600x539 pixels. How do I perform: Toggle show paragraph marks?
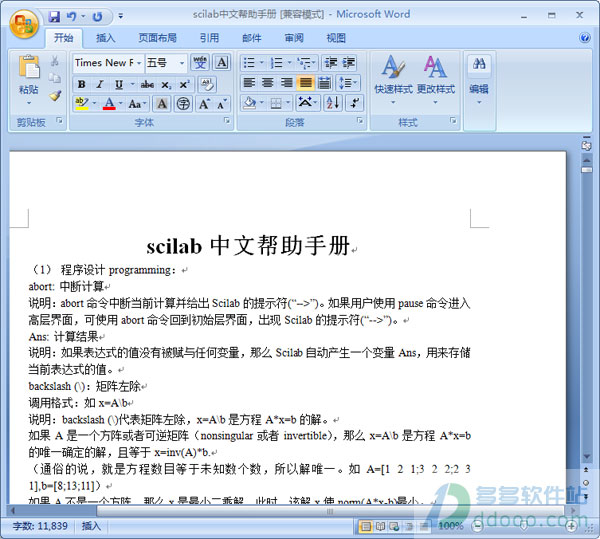pos(354,103)
